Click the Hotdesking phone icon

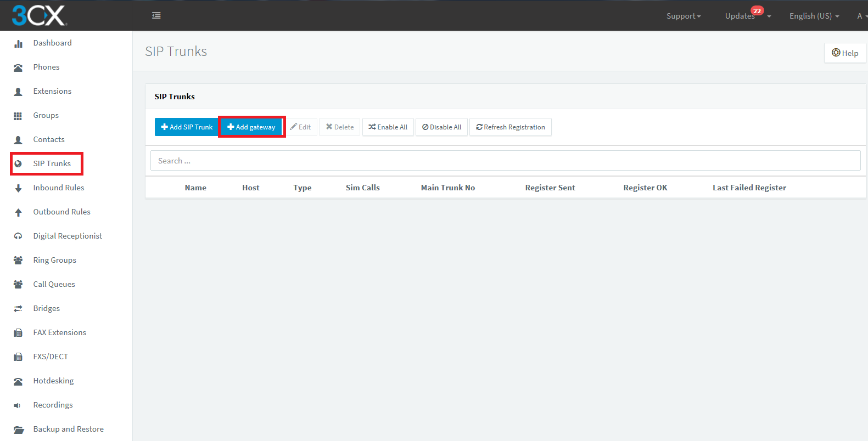[x=18, y=381]
